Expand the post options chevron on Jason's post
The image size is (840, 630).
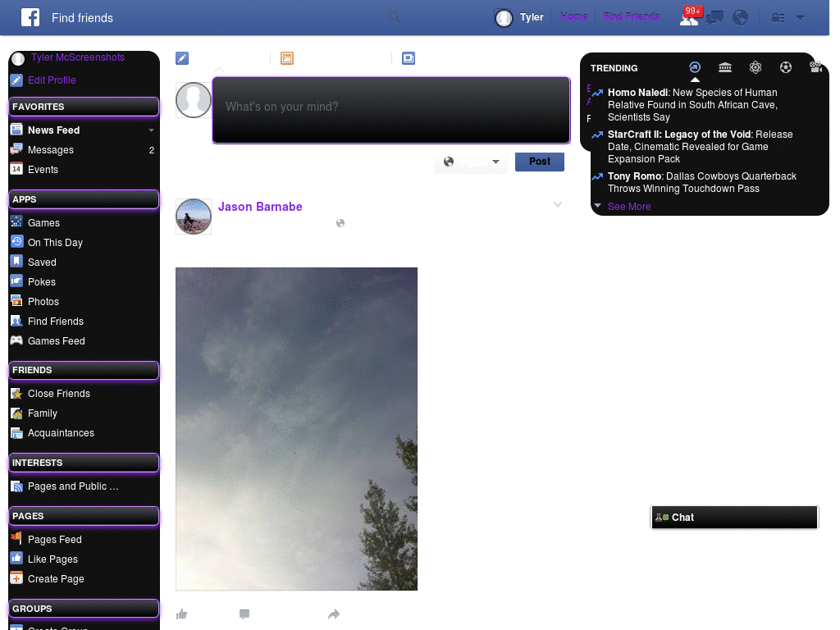click(558, 204)
